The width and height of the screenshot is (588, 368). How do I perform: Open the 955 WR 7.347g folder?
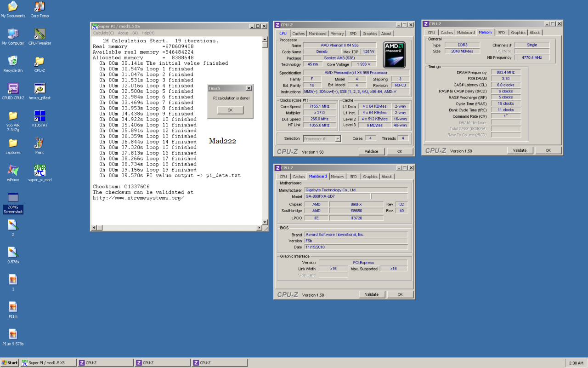click(13, 121)
